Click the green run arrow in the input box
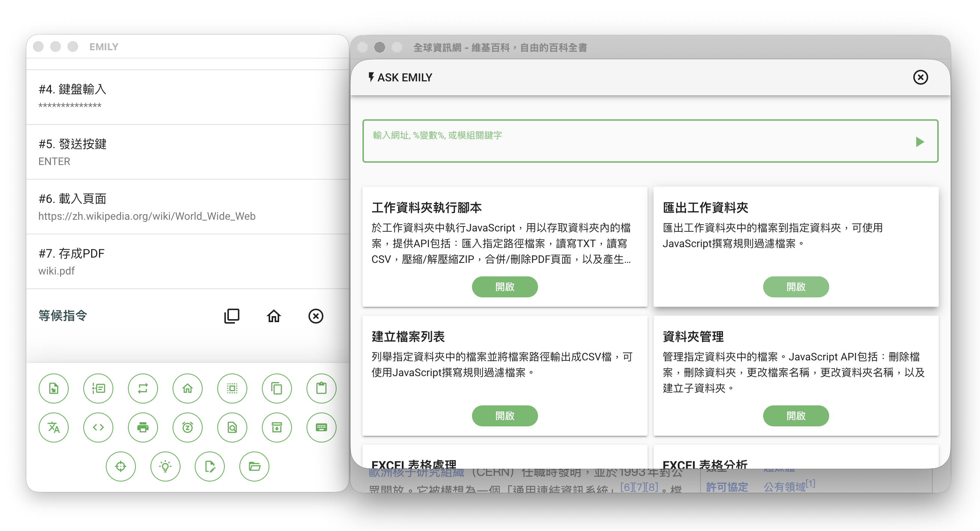Image resolution: width=980 pixels, height=531 pixels. pos(920,142)
